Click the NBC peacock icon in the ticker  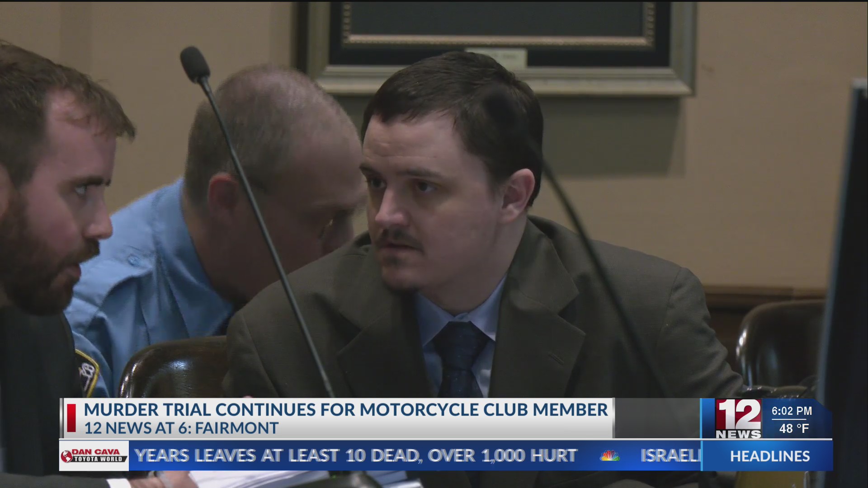pyautogui.click(x=609, y=455)
